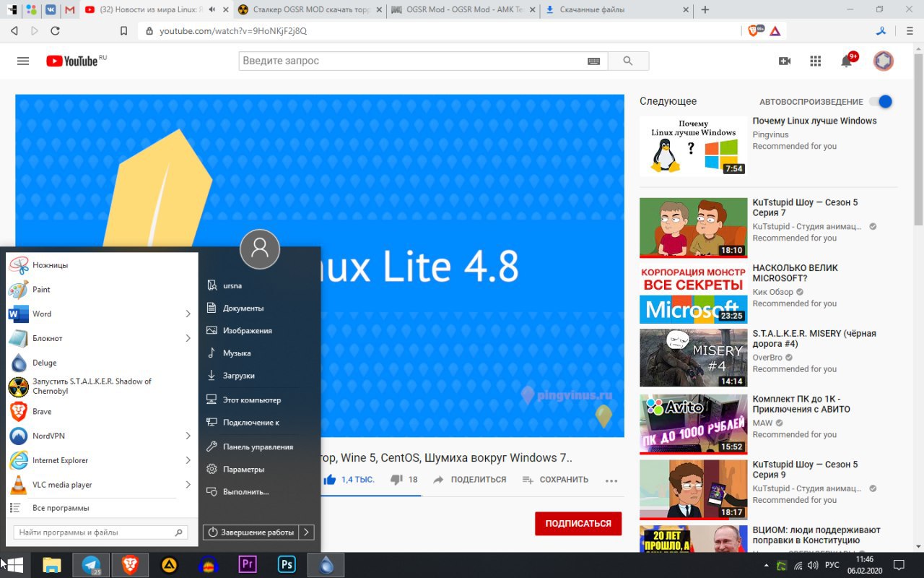Expand the NordVPN submenu arrow
Viewport: 924px width, 578px height.
[x=188, y=436]
